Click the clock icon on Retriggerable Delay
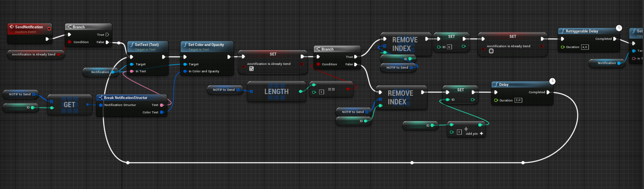This screenshot has width=644, height=189. click(x=619, y=28)
